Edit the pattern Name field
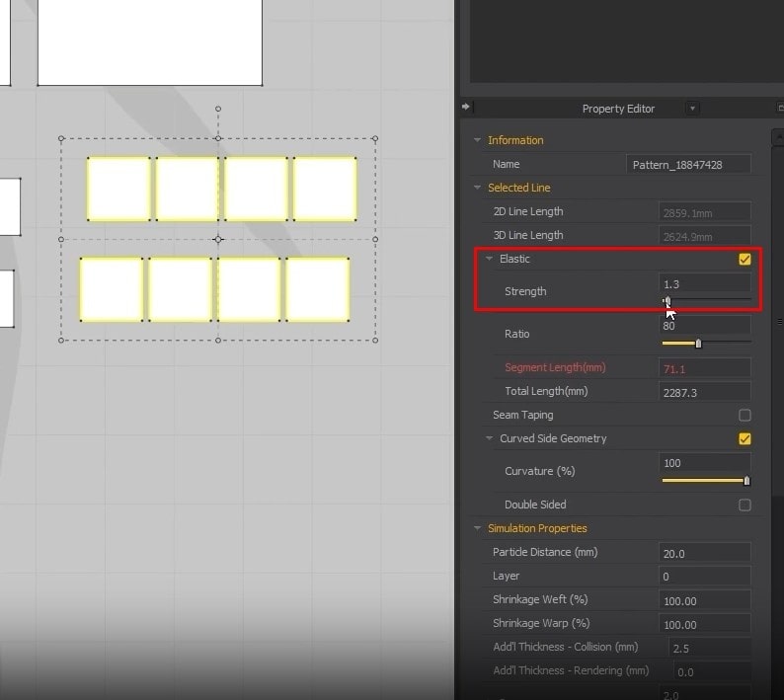784x700 pixels. (688, 165)
